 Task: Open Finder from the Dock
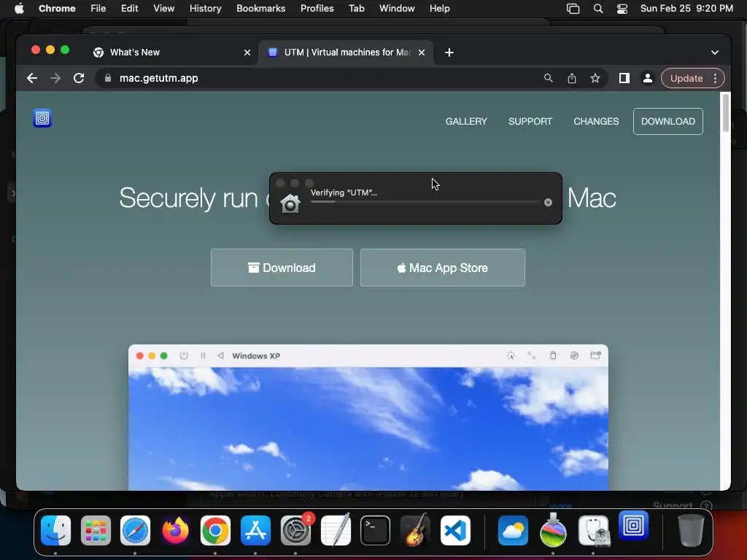pos(55,530)
